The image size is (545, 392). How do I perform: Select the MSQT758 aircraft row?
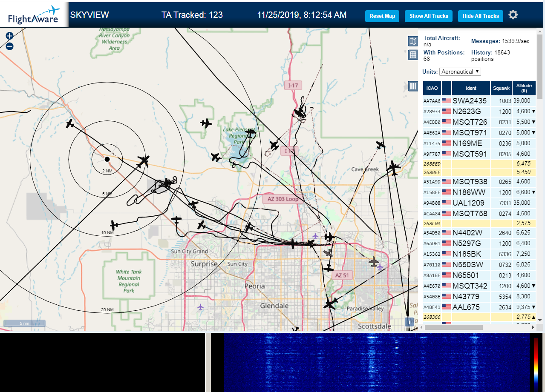click(479, 214)
